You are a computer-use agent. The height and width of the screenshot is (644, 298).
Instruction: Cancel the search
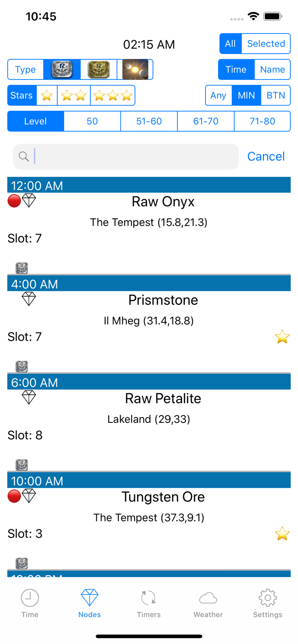[266, 156]
